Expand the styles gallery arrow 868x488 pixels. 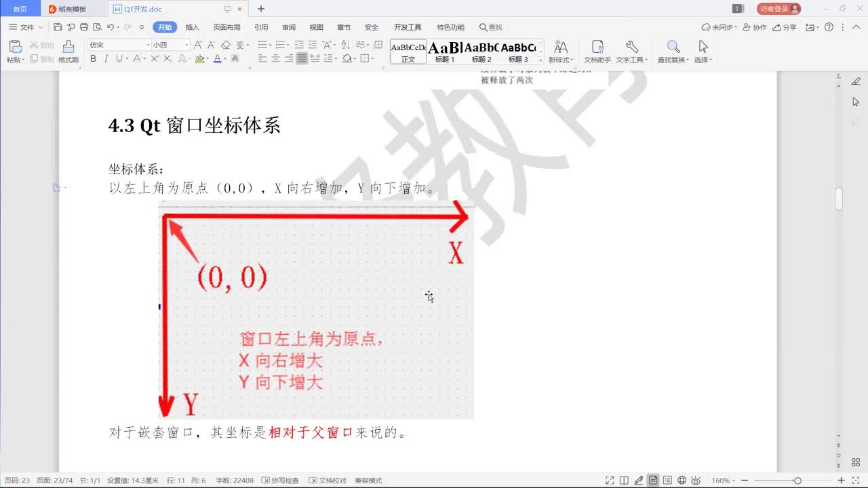coord(540,61)
